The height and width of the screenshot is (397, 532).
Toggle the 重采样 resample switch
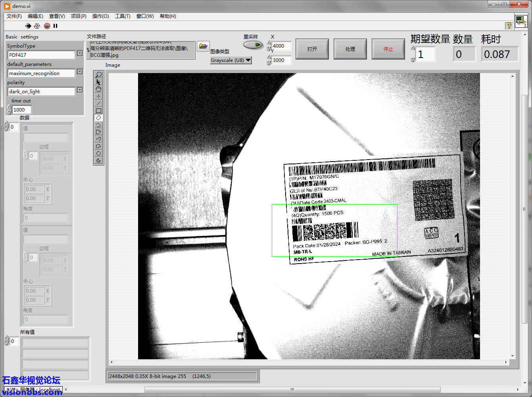(253, 45)
